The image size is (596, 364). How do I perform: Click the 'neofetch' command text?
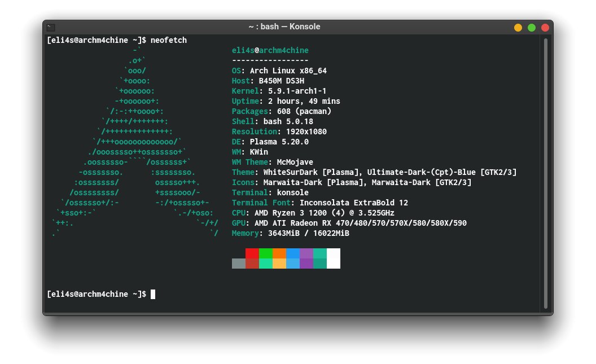[x=168, y=40]
